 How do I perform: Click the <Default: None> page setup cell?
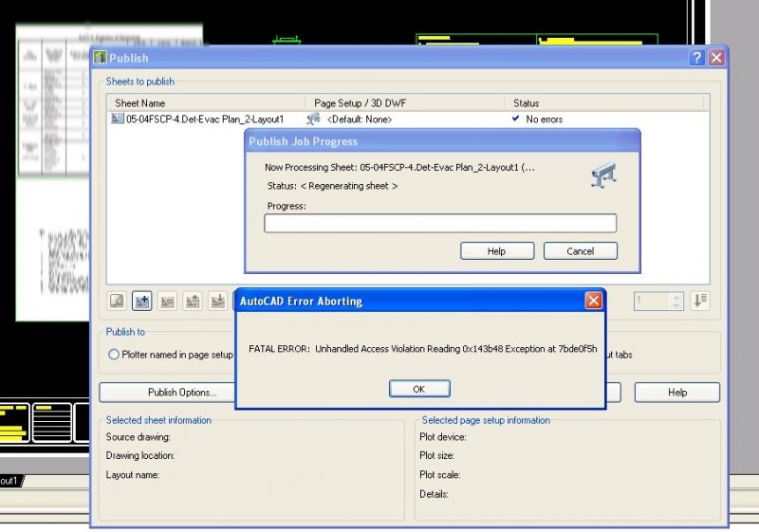coord(360,119)
